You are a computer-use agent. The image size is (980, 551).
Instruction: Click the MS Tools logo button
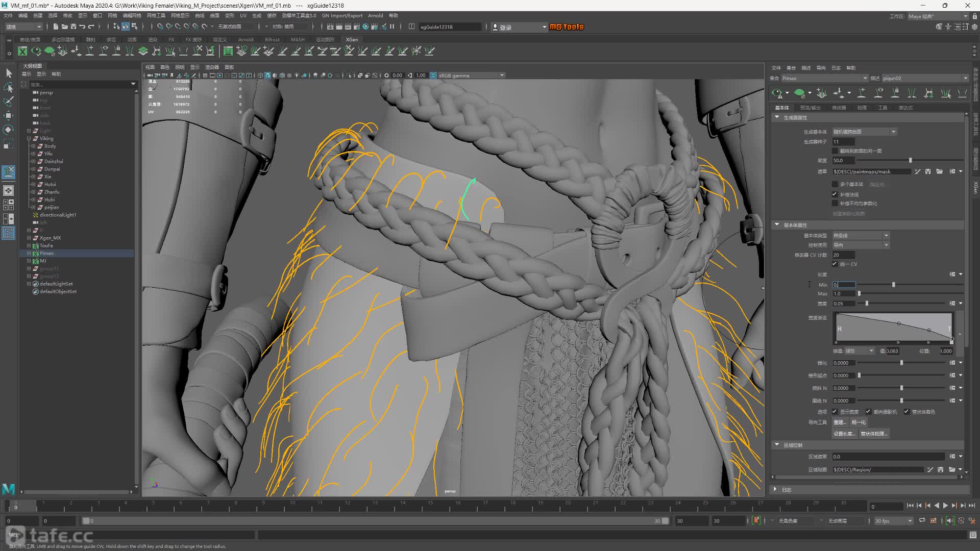pos(567,27)
